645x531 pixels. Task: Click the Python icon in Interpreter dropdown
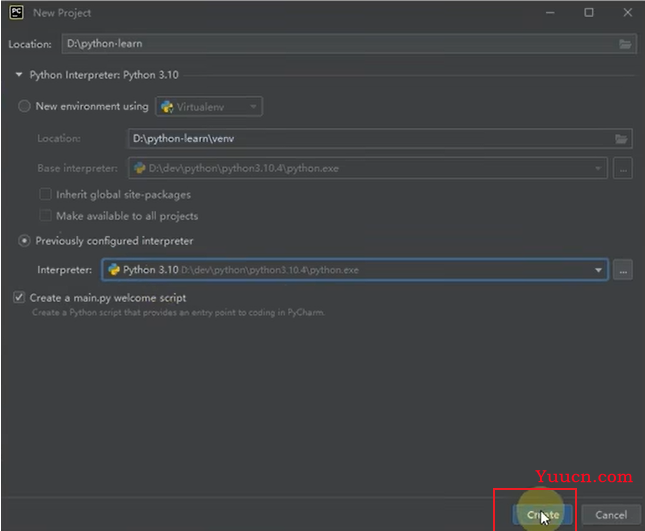114,270
